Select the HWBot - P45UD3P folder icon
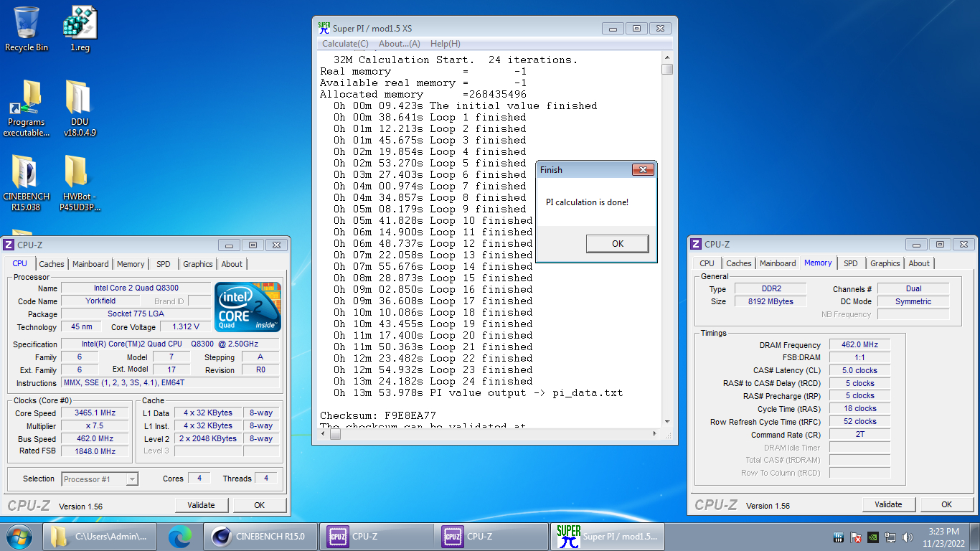 pyautogui.click(x=80, y=183)
